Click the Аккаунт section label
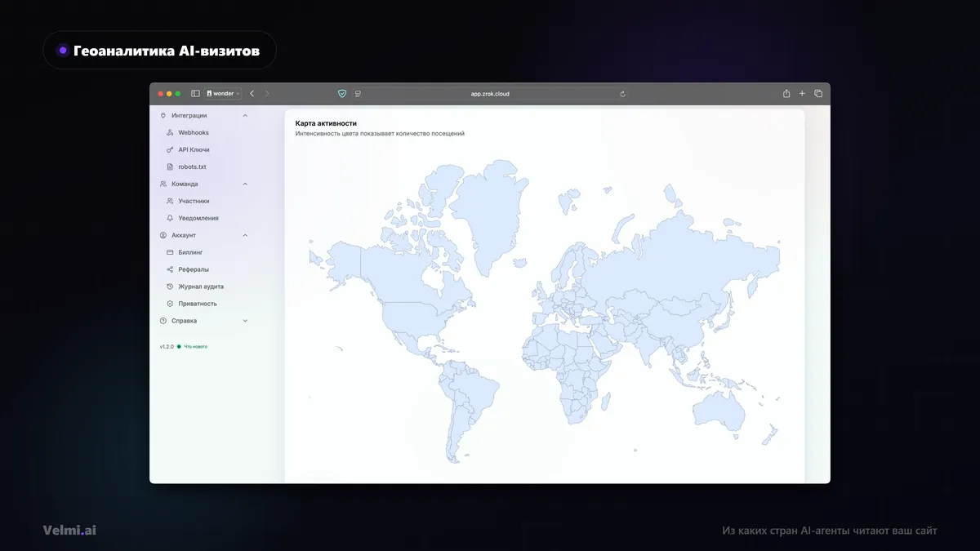The image size is (980, 551). pyautogui.click(x=184, y=235)
